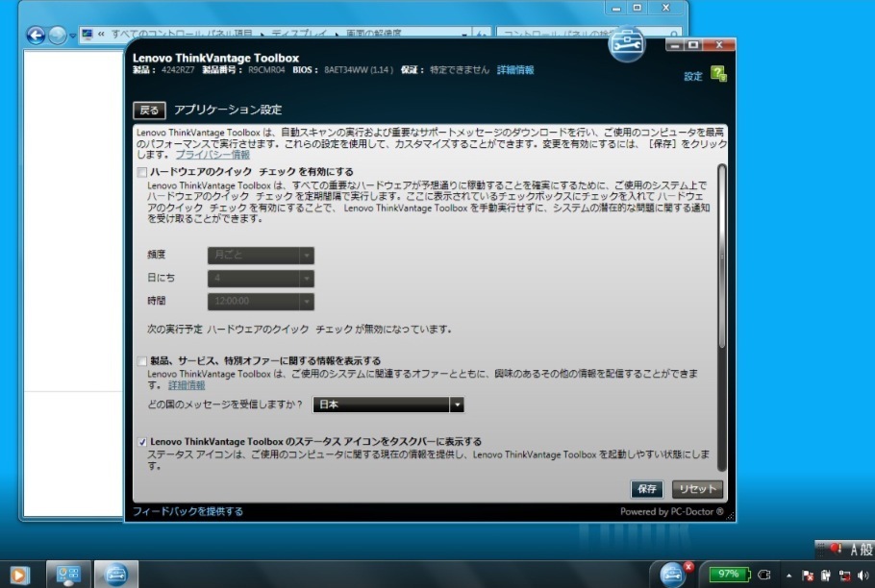Click the 次の実行予定 status line
The width and height of the screenshot is (875, 588).
(x=299, y=329)
